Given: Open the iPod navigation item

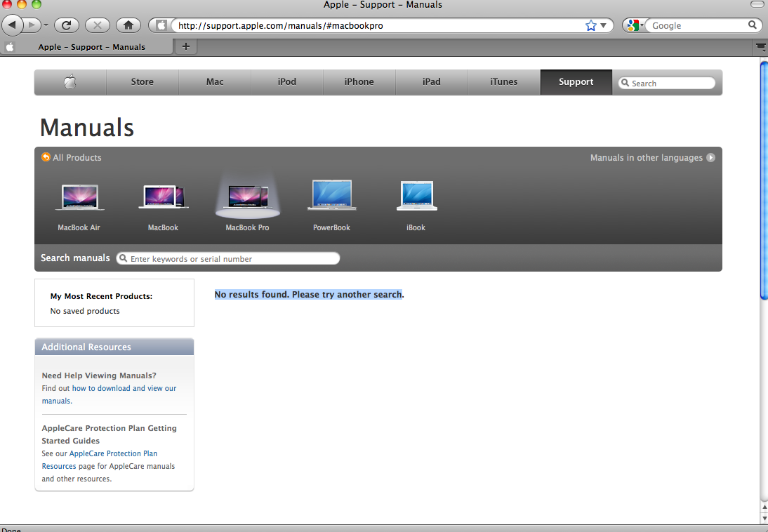Looking at the screenshot, I should click(287, 82).
